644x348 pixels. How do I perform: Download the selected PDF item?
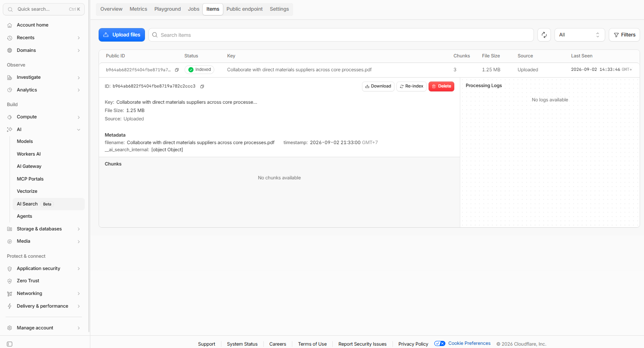378,86
